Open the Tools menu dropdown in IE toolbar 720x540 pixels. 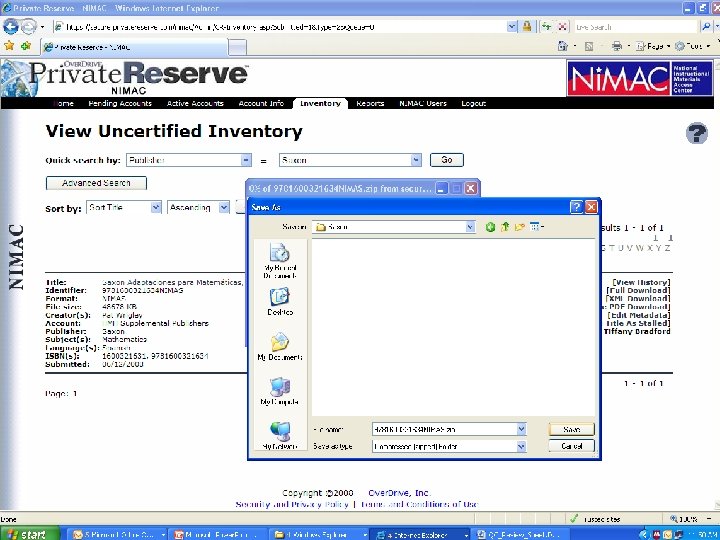point(693,46)
